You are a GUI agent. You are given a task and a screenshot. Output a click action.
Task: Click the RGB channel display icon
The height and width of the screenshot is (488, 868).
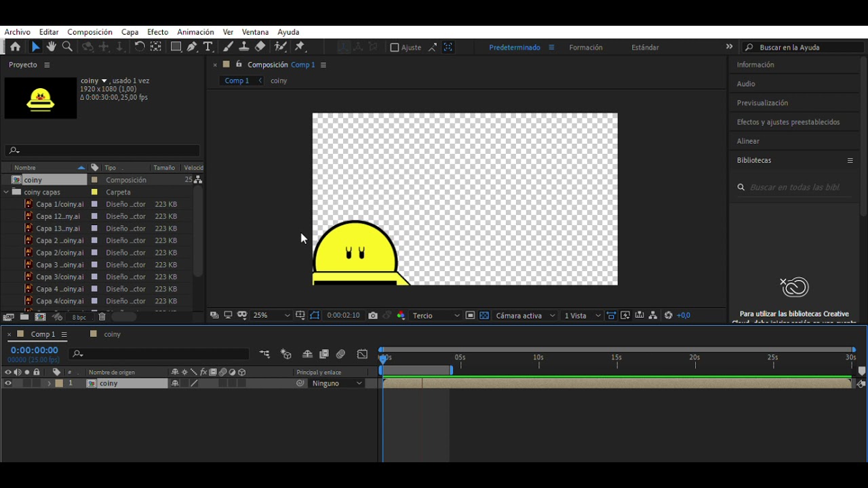(x=401, y=315)
